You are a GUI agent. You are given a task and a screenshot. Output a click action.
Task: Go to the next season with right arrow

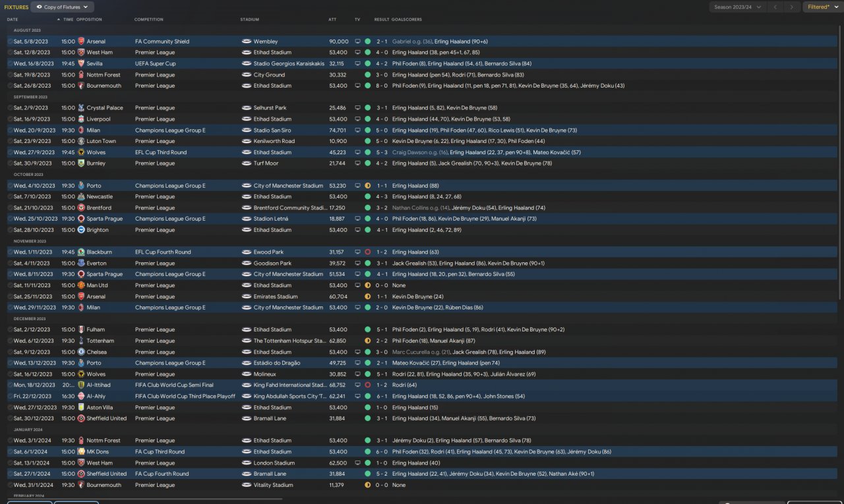tap(792, 7)
